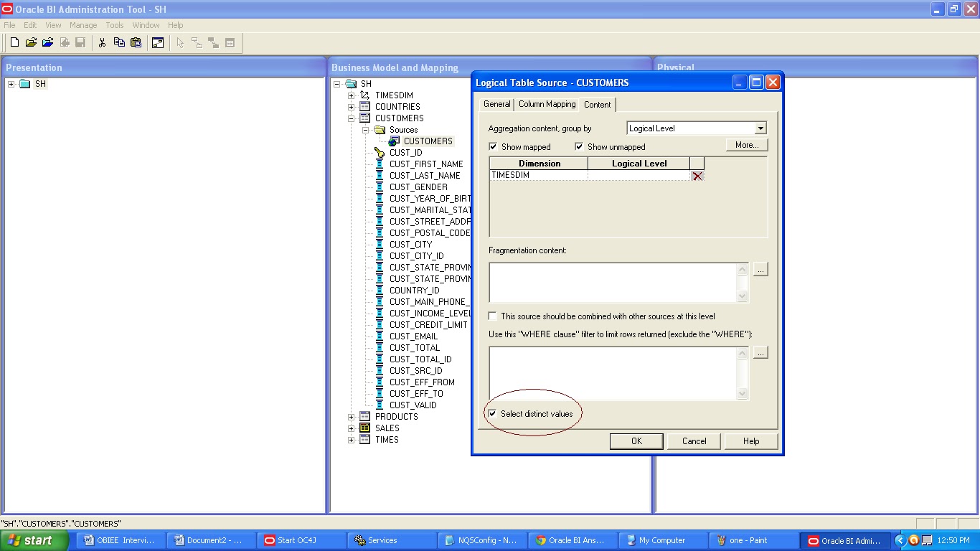
Task: Collapse the SH business model node
Action: [x=337, y=84]
